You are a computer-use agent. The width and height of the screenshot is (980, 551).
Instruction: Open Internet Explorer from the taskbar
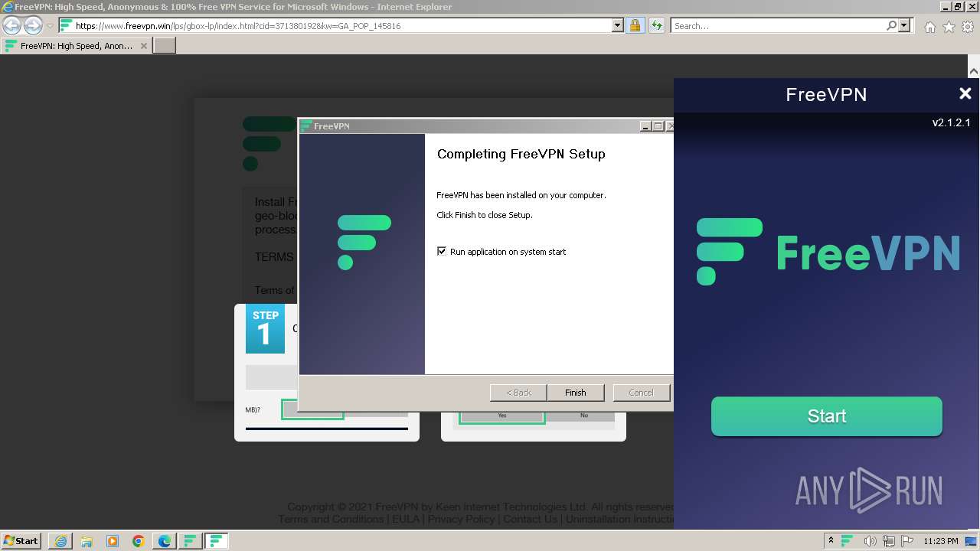[x=60, y=541]
